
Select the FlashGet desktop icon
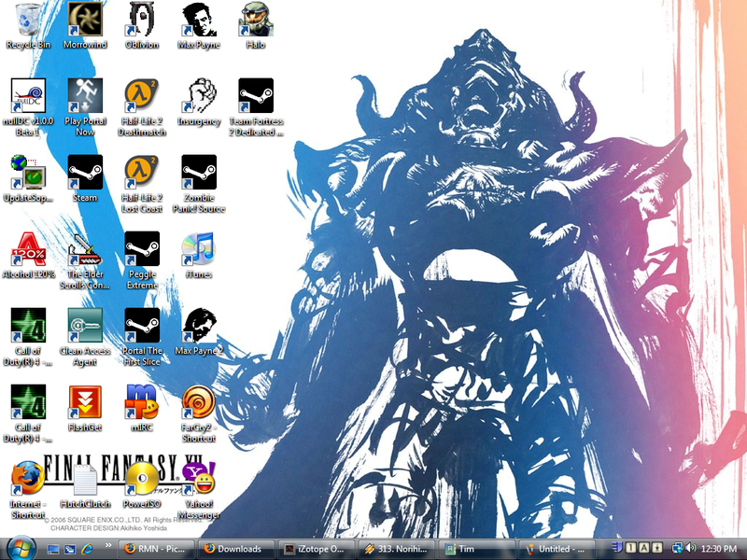click(85, 401)
